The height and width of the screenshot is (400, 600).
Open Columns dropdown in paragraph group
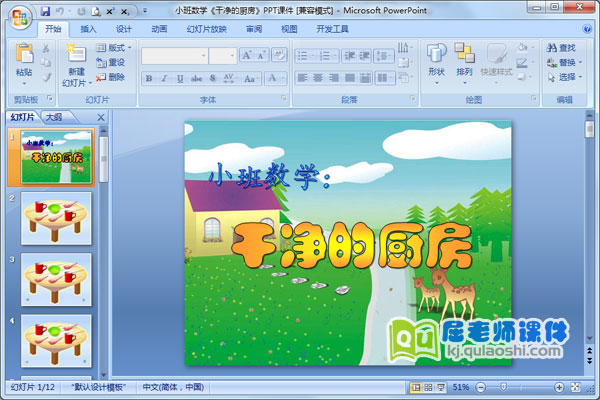[x=385, y=78]
